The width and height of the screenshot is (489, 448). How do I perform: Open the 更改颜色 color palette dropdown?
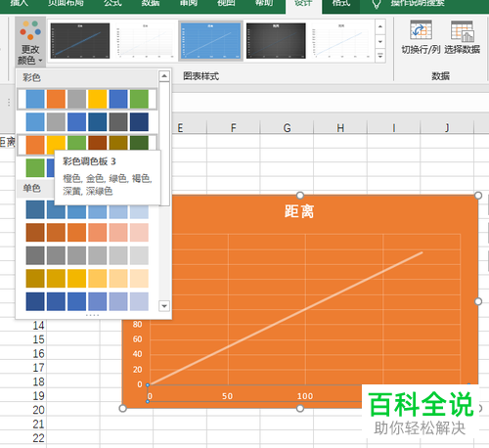click(x=30, y=42)
